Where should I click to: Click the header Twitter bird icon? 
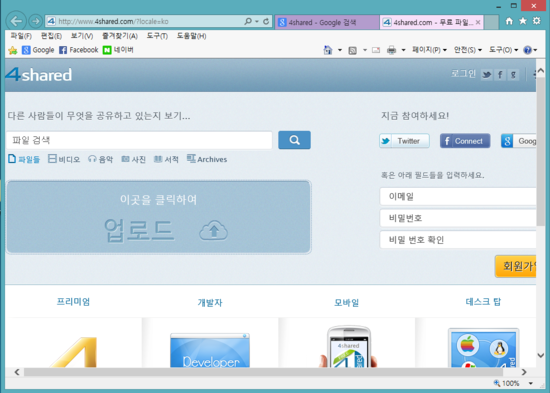coord(486,75)
